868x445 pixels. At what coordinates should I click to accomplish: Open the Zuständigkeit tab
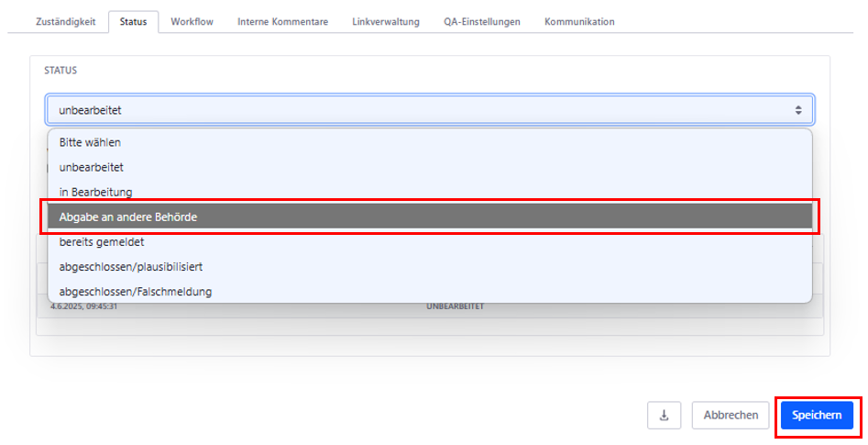(x=65, y=22)
